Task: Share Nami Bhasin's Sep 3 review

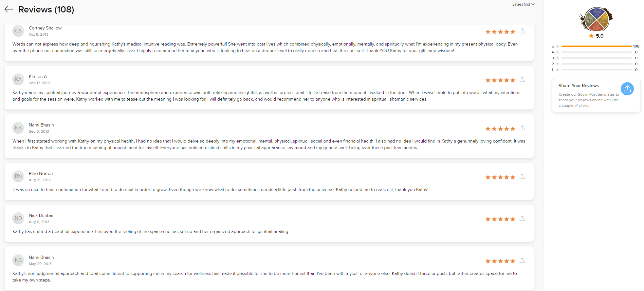Action: pyautogui.click(x=522, y=128)
